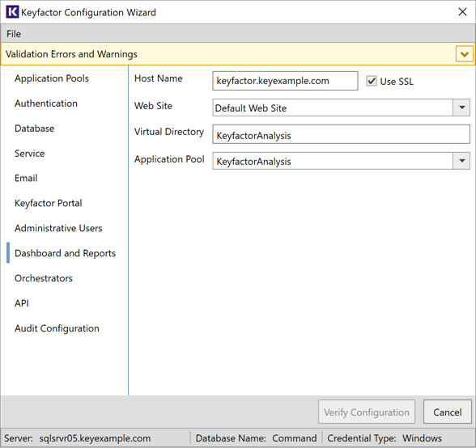
Task: Click into the Host Name field
Action: pos(285,81)
